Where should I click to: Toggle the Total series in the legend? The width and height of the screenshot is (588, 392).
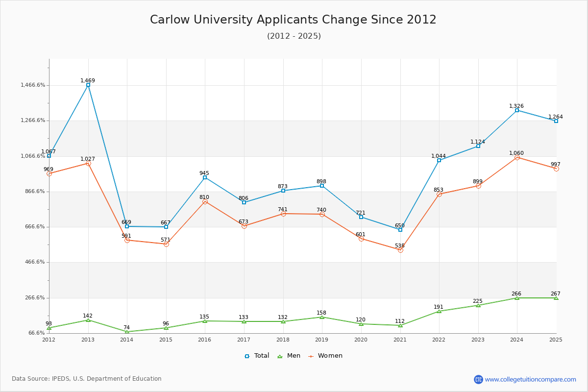257,356
